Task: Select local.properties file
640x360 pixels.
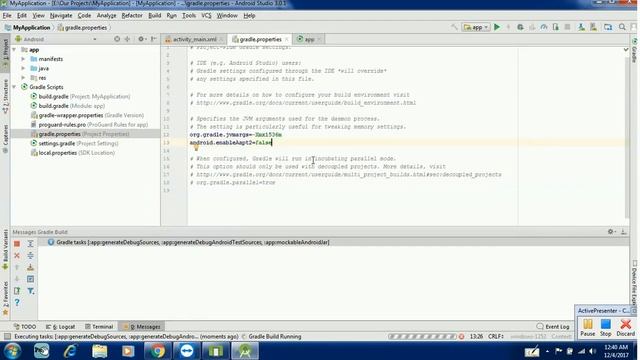Action: (72, 153)
